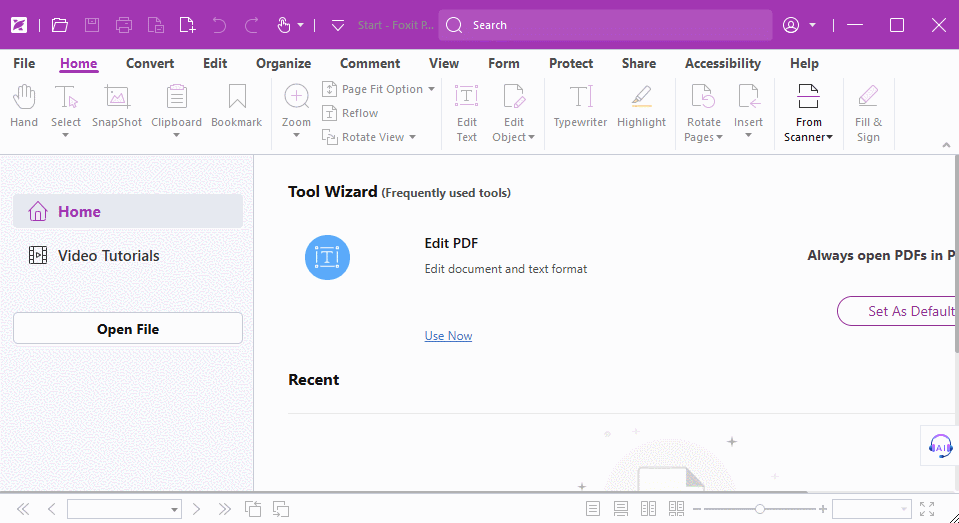Expand the Edit Object dropdown

click(531, 138)
